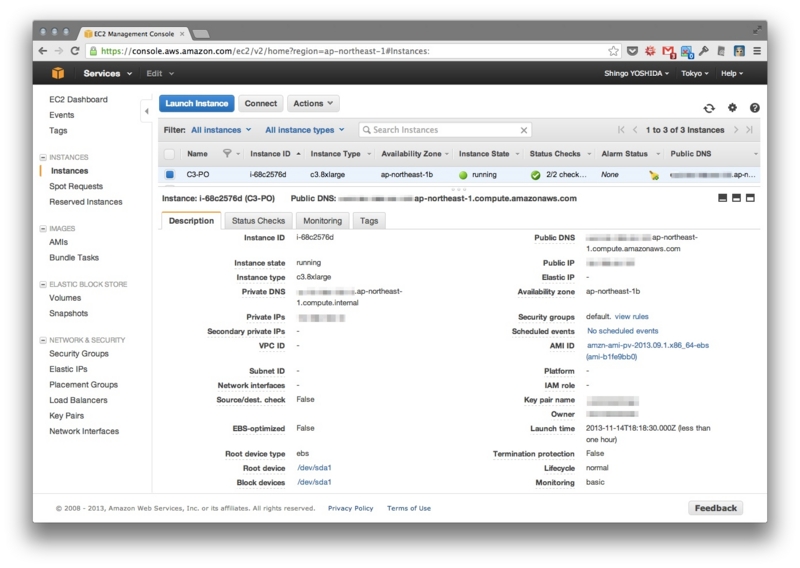Click the red bug extension icon
800x568 pixels.
[x=650, y=51]
